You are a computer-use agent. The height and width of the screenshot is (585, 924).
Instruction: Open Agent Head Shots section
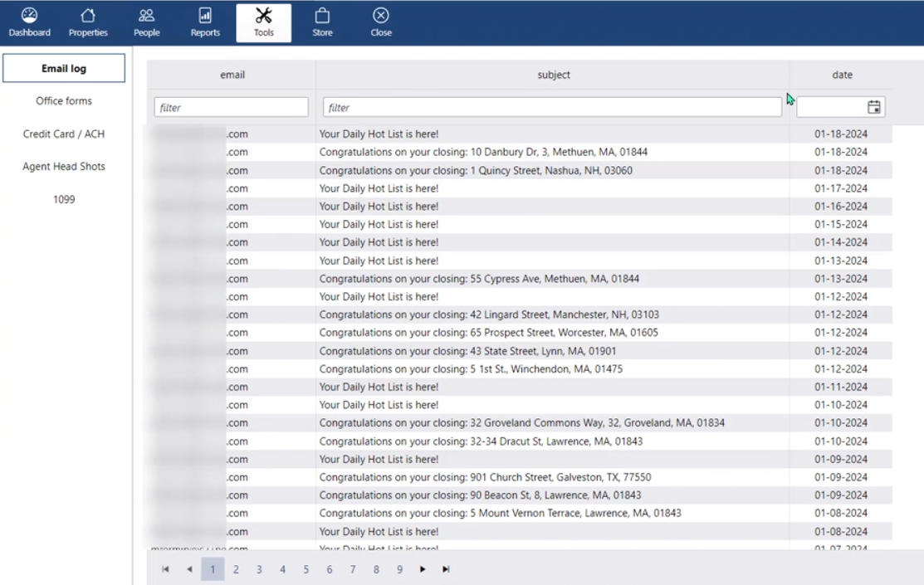[x=64, y=166]
